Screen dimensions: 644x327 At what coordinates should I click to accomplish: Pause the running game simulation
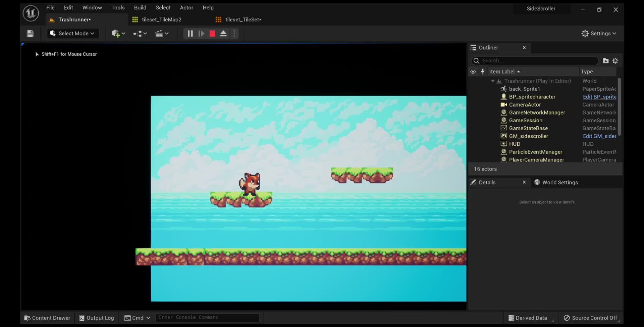[190, 34]
